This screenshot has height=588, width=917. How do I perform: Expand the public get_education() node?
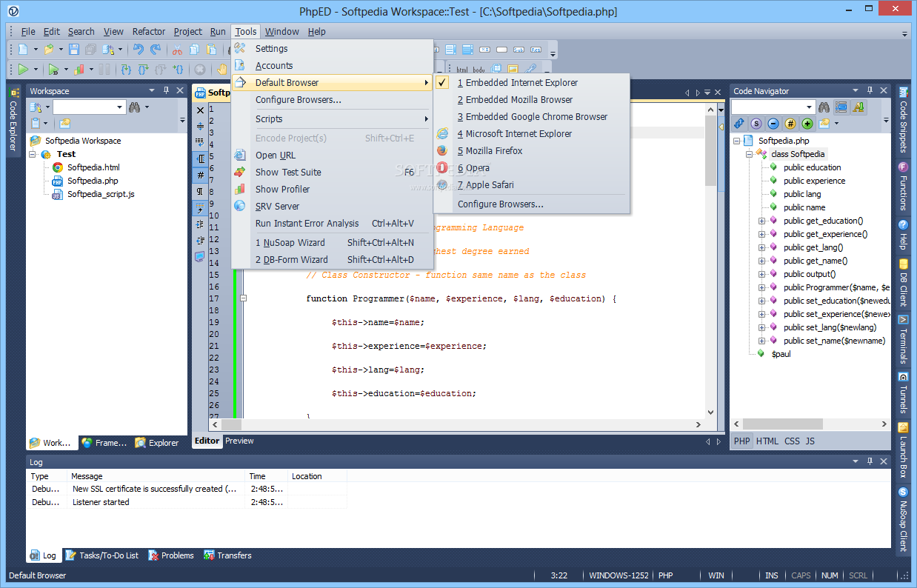click(x=761, y=221)
